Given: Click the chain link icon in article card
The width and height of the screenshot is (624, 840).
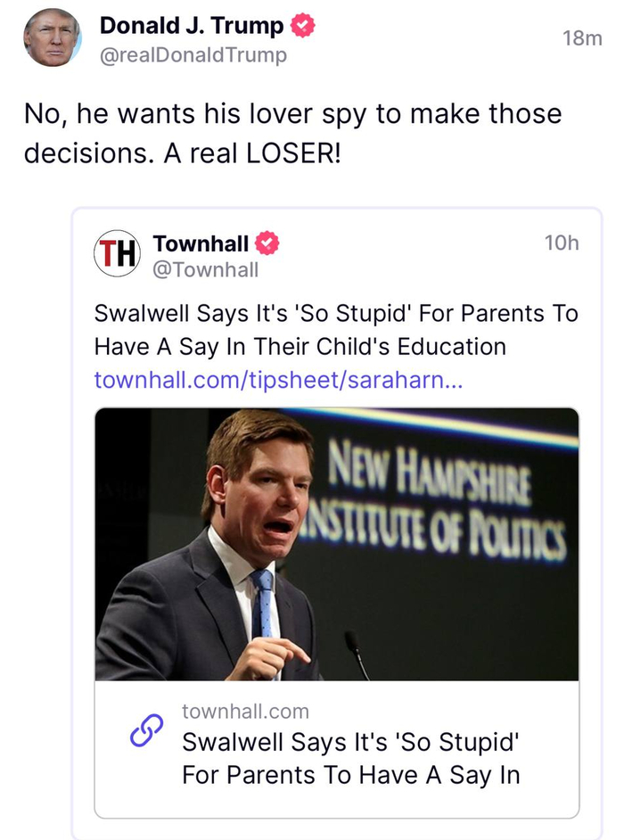Looking at the screenshot, I should coord(144,731).
